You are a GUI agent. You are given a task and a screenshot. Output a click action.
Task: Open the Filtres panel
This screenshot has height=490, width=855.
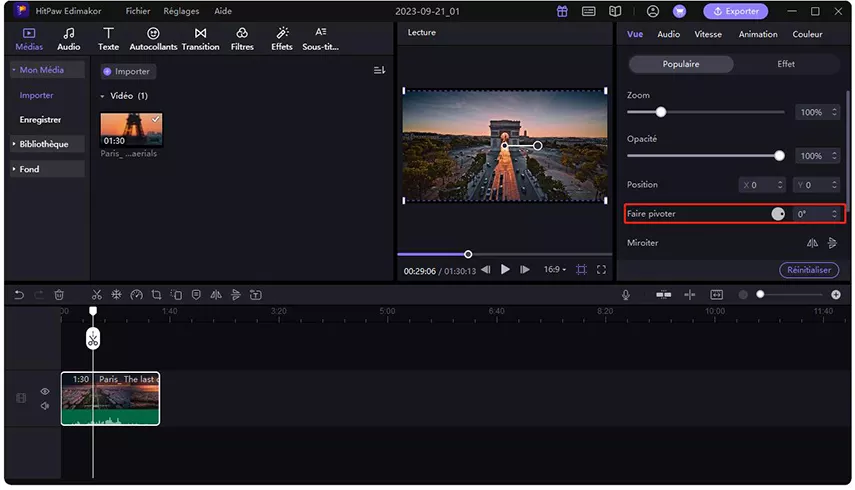point(242,39)
